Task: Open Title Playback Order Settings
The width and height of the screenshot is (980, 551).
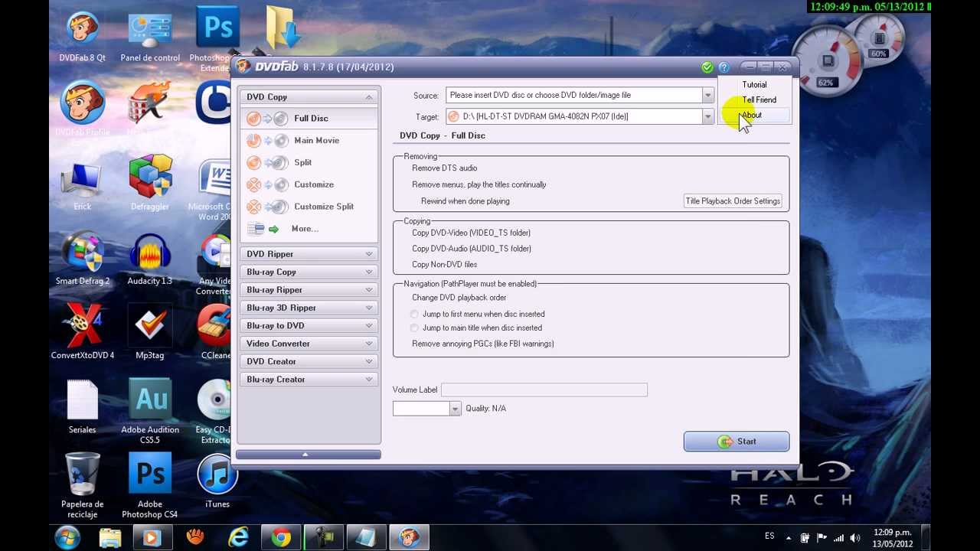Action: click(x=733, y=201)
